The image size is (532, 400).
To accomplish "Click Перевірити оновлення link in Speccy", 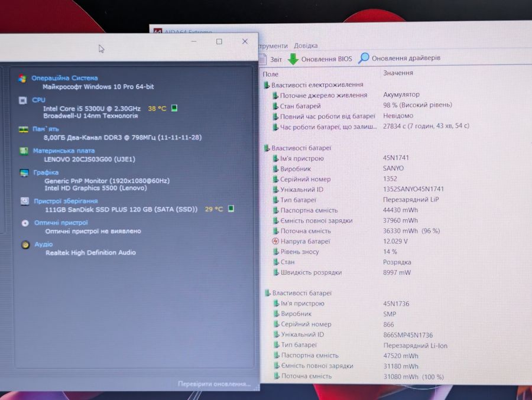I will [214, 384].
